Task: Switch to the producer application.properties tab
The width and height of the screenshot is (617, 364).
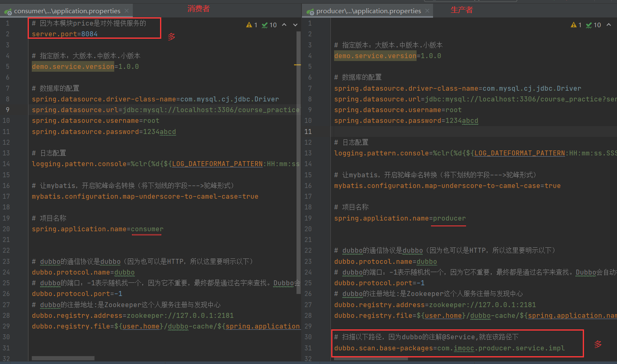Action: point(369,11)
